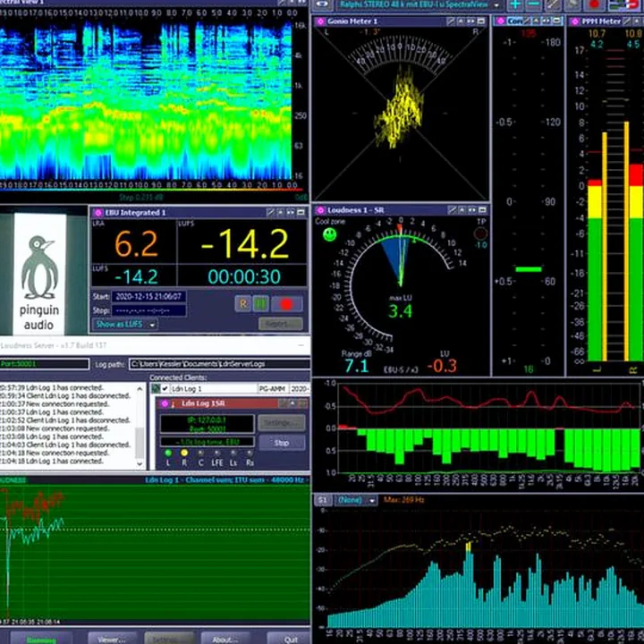Select the Ldn Log 1 connected client row
644x644 pixels.
click(231, 388)
